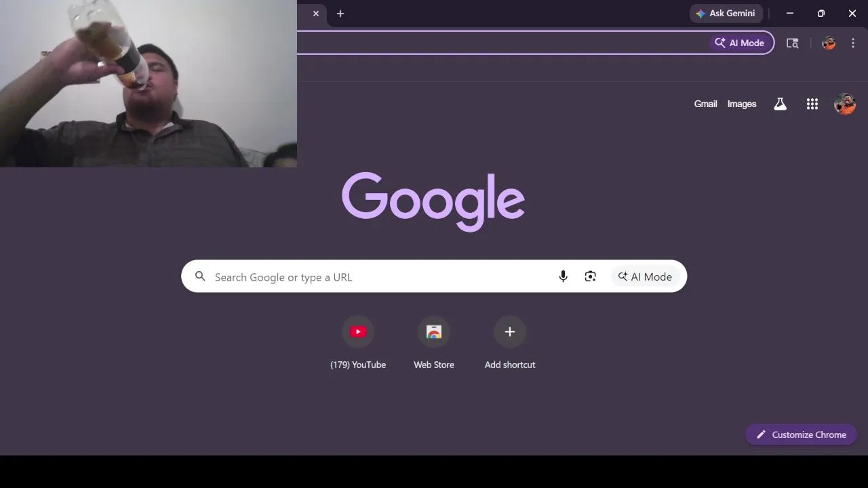The width and height of the screenshot is (868, 488).
Task: Search by image with Lens icon
Action: (x=591, y=277)
